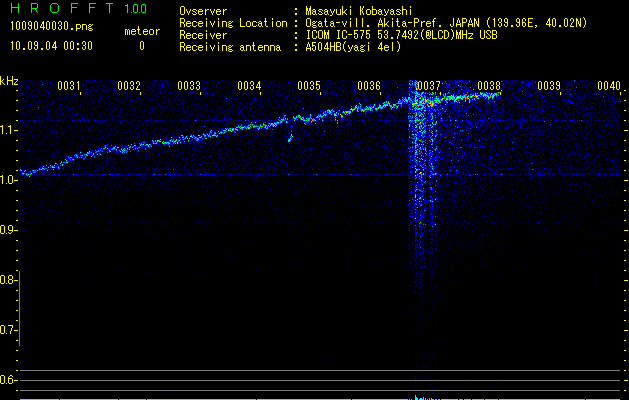Image resolution: width=629 pixels, height=400 pixels.
Task: Click time marker 0031
Action: tap(69, 85)
